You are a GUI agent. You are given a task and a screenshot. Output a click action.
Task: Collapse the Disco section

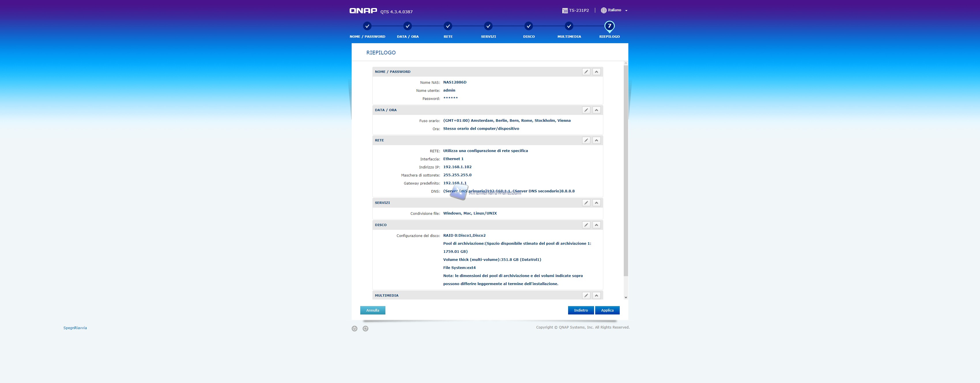point(596,225)
